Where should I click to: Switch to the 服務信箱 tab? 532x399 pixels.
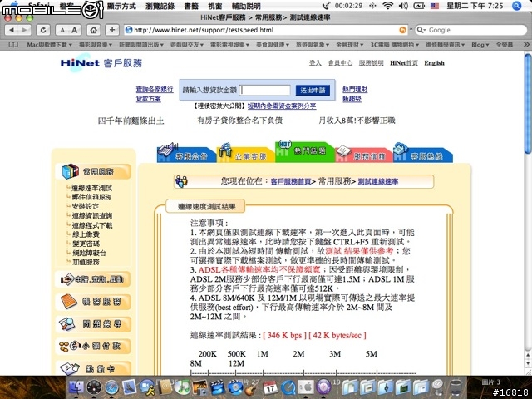[364, 154]
